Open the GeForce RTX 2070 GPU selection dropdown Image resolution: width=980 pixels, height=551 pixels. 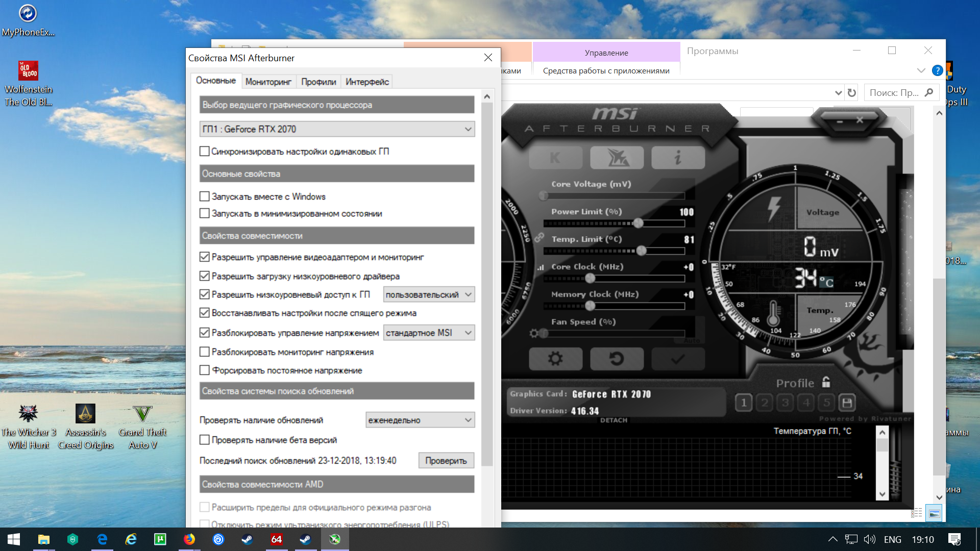[x=337, y=129]
